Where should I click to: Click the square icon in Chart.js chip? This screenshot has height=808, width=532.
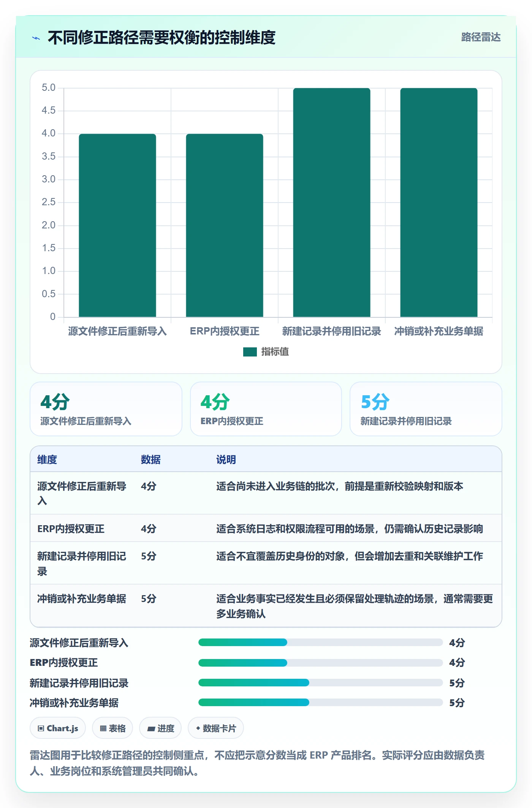41,729
